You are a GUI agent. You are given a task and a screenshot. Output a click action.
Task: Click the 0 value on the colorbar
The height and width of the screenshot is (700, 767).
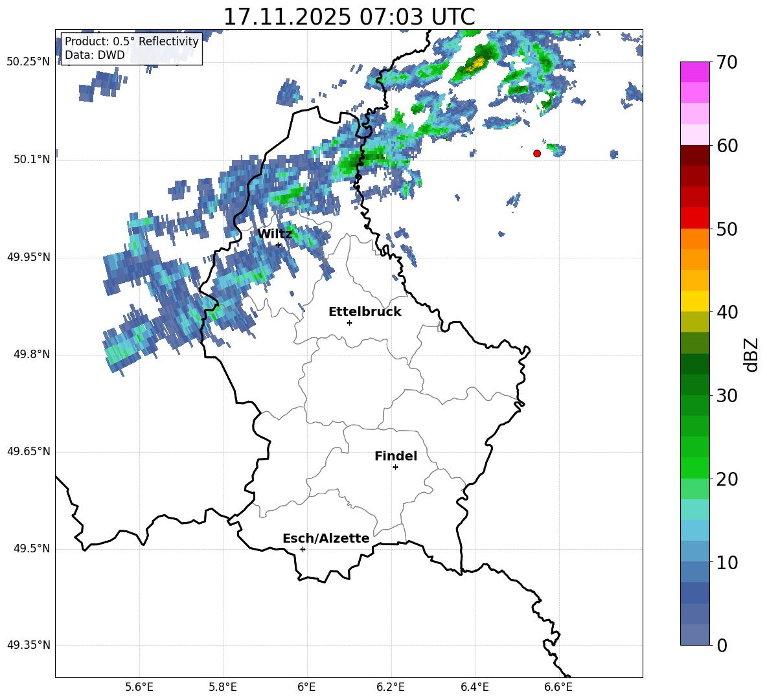tap(722, 645)
